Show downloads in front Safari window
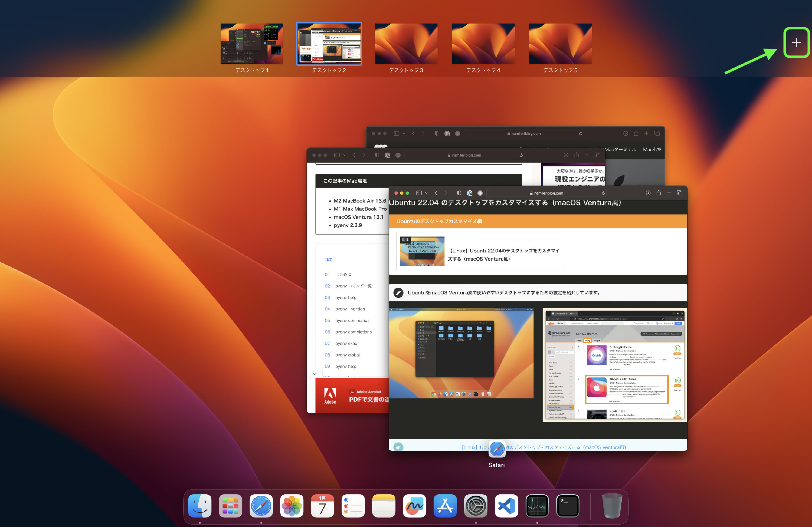 tap(648, 193)
